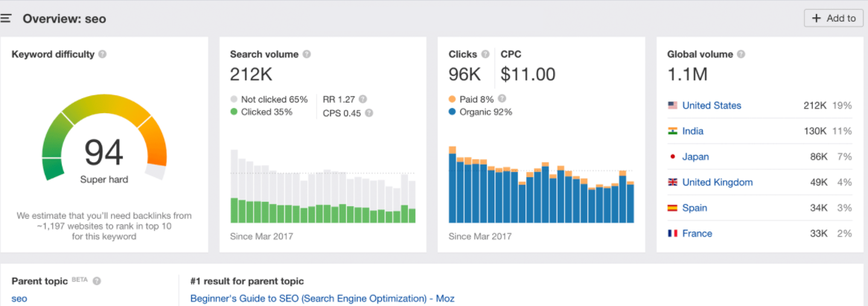Click Since Mar 2017 under clicks chart
Screen dimensions: 868x306
pos(480,236)
